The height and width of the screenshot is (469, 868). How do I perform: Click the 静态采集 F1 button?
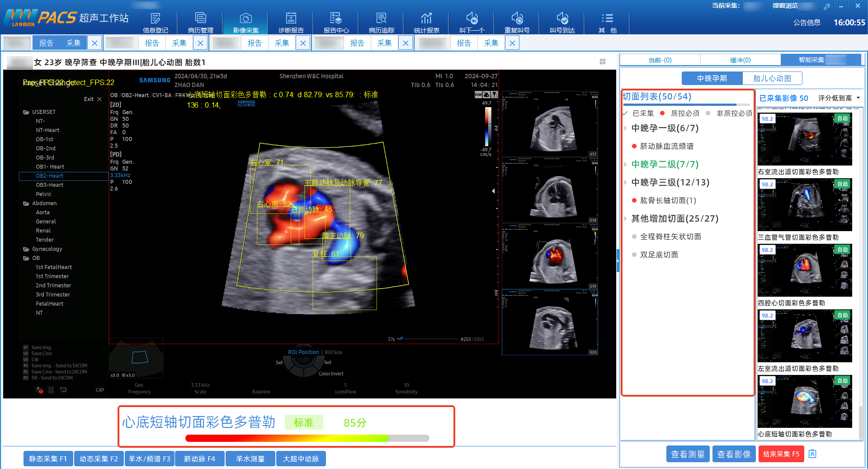48,459
